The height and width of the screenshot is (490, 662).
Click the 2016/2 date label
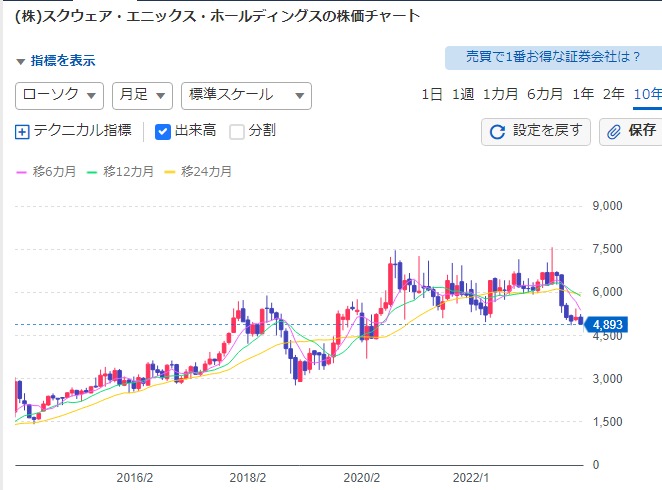tap(135, 478)
